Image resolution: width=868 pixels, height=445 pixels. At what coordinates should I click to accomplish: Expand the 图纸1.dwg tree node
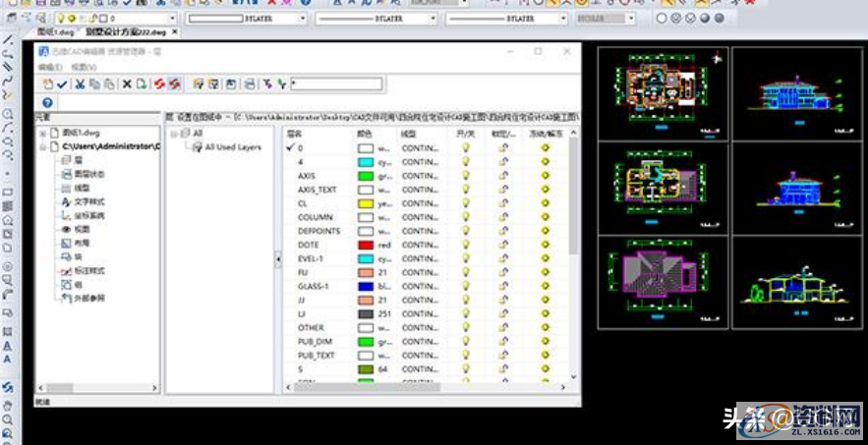coord(42,132)
